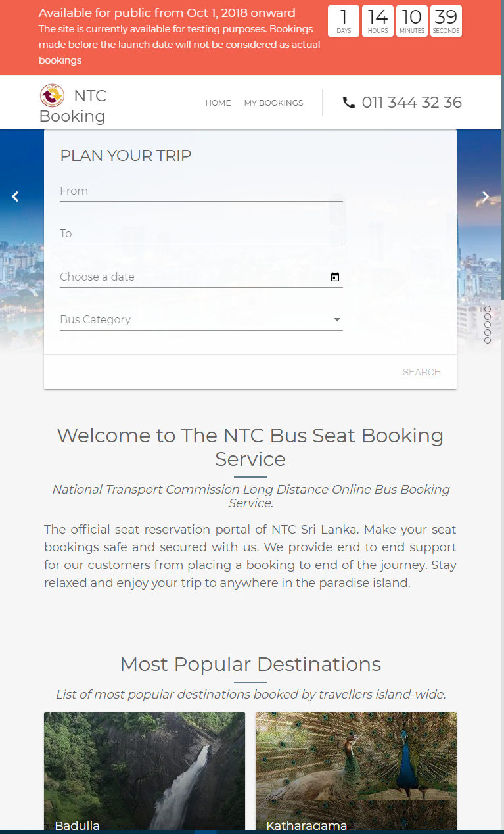Screen dimensions: 504x834
Task: Click the SECONDS countdown box
Action: pyautogui.click(x=446, y=21)
